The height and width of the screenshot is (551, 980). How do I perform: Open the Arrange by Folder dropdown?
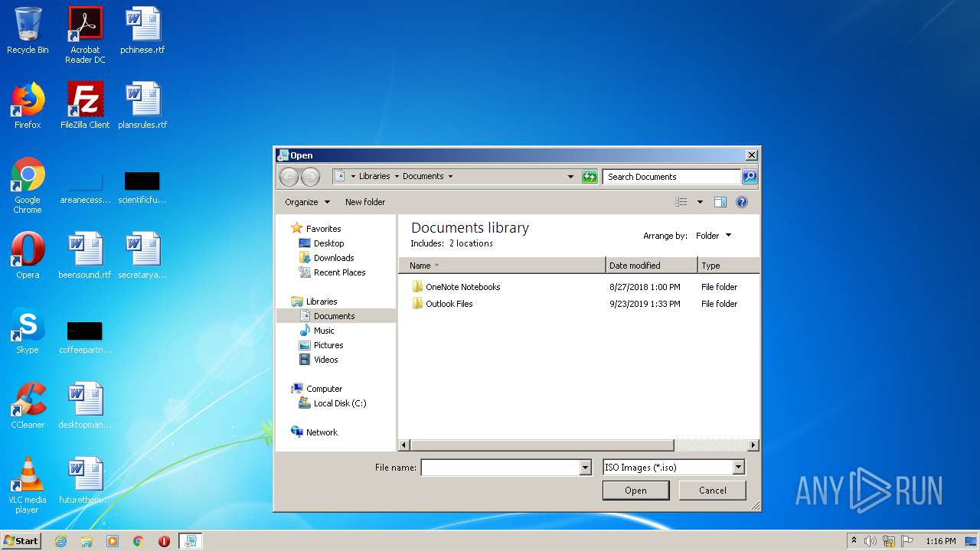tap(714, 236)
